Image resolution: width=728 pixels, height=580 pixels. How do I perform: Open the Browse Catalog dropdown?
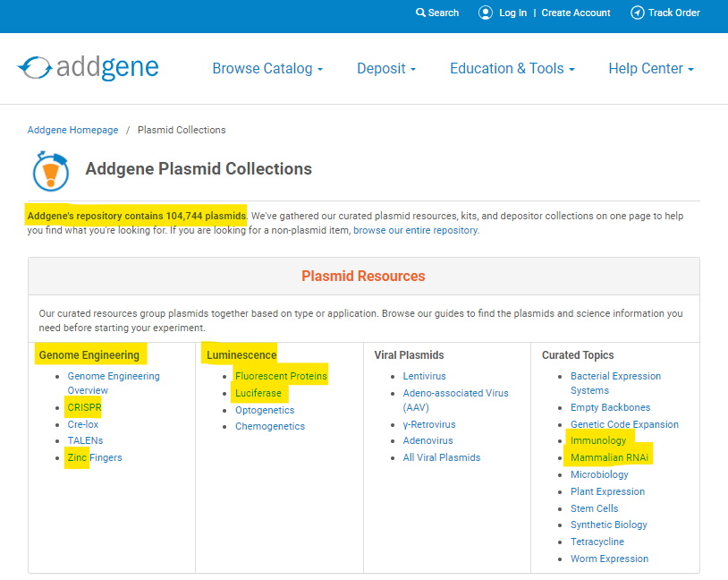click(x=267, y=68)
